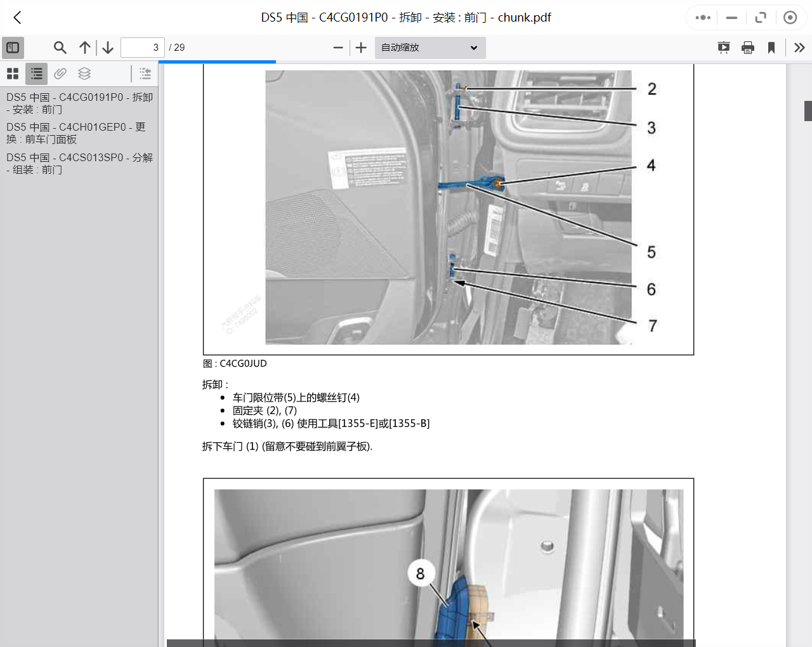Open outline entry 拆卸 - 安装 : 前门
The image size is (812, 647).
(x=79, y=103)
